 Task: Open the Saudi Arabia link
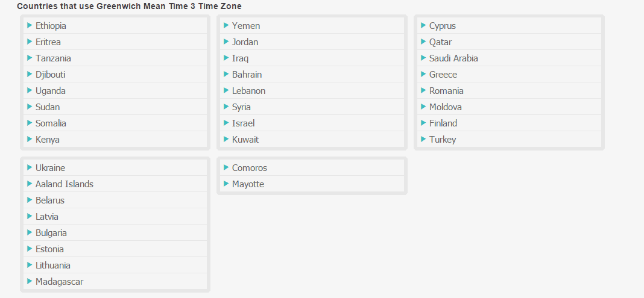(453, 58)
